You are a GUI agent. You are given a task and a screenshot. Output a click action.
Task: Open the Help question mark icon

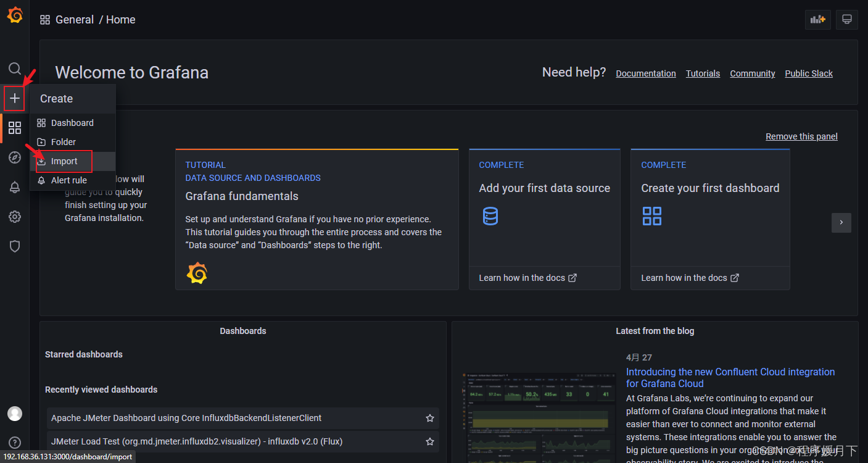click(x=15, y=443)
